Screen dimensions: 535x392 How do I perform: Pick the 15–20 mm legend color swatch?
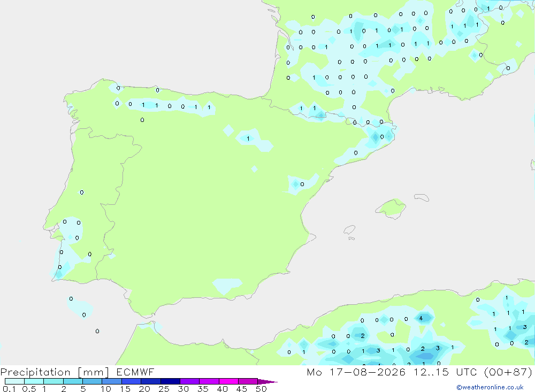point(132,381)
